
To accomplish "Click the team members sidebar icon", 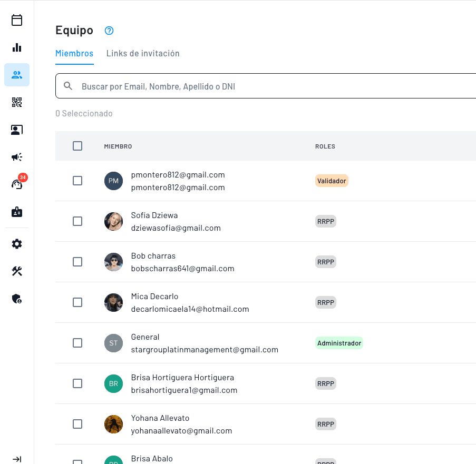I will coord(17,75).
